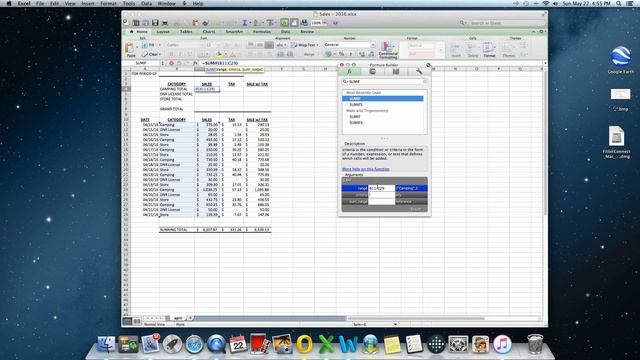Image resolution: width=640 pixels, height=360 pixels.
Task: Click the red cancel formula button
Action: coord(171,63)
